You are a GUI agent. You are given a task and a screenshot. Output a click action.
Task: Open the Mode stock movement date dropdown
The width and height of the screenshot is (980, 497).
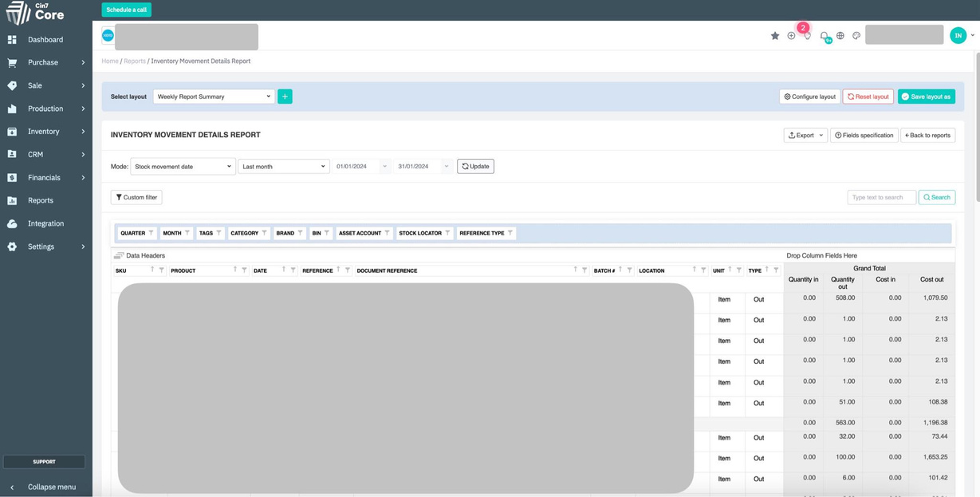coord(183,167)
